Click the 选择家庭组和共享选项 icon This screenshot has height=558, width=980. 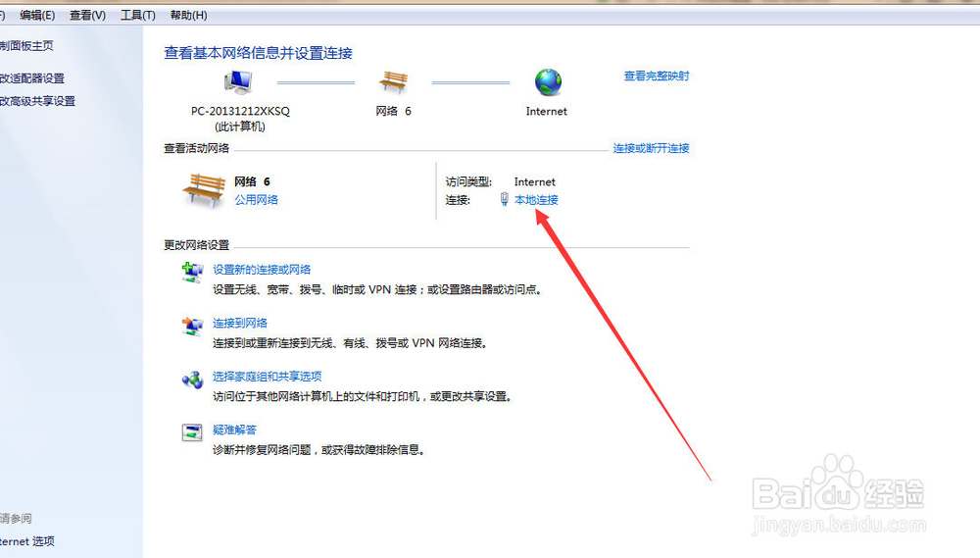pyautogui.click(x=192, y=380)
